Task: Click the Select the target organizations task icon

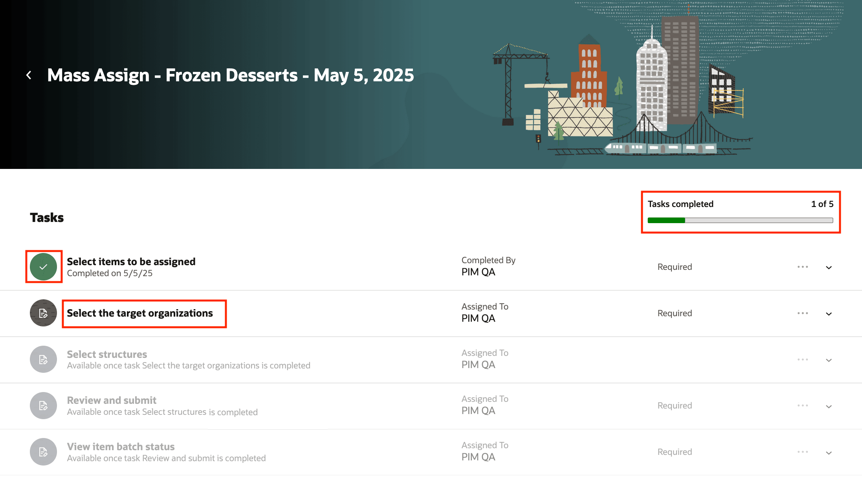Action: [43, 313]
